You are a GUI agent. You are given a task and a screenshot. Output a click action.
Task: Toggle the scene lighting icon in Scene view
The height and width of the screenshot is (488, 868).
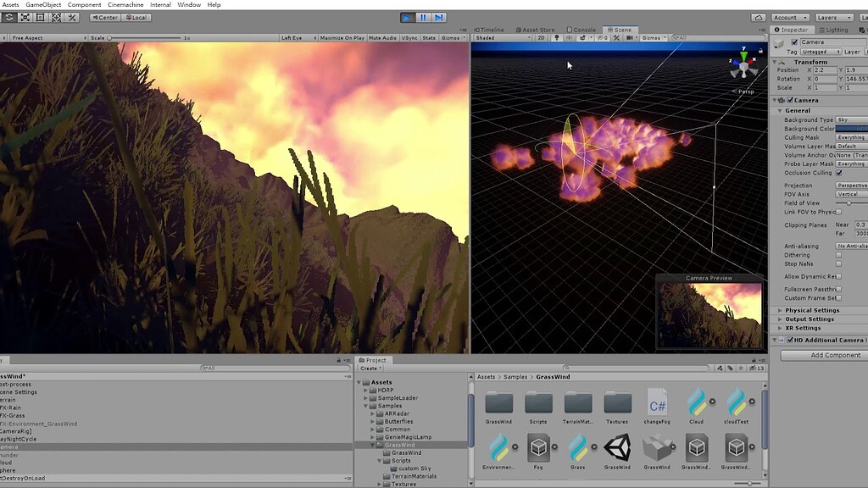(x=556, y=37)
